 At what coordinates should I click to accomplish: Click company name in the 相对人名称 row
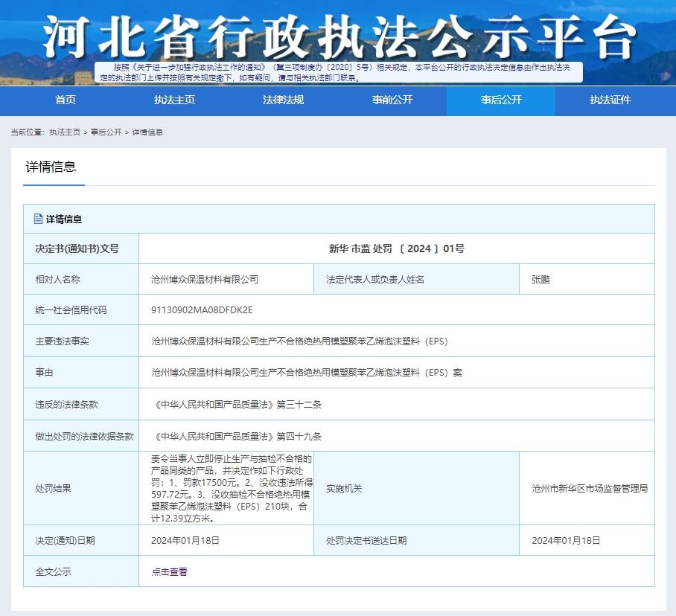(205, 280)
